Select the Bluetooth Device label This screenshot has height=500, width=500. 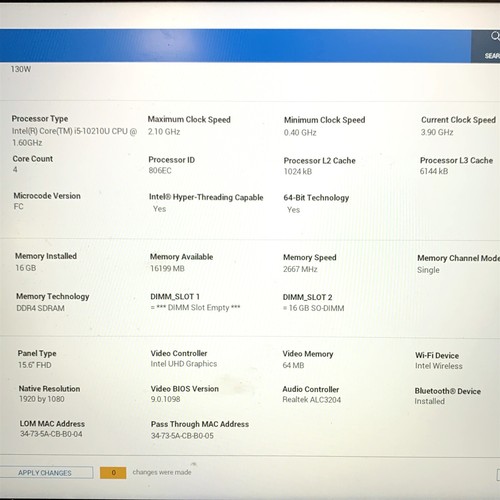tap(448, 391)
